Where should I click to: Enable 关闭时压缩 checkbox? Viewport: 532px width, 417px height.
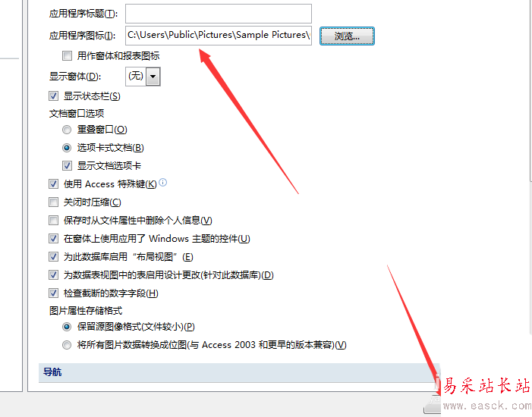tap(53, 202)
